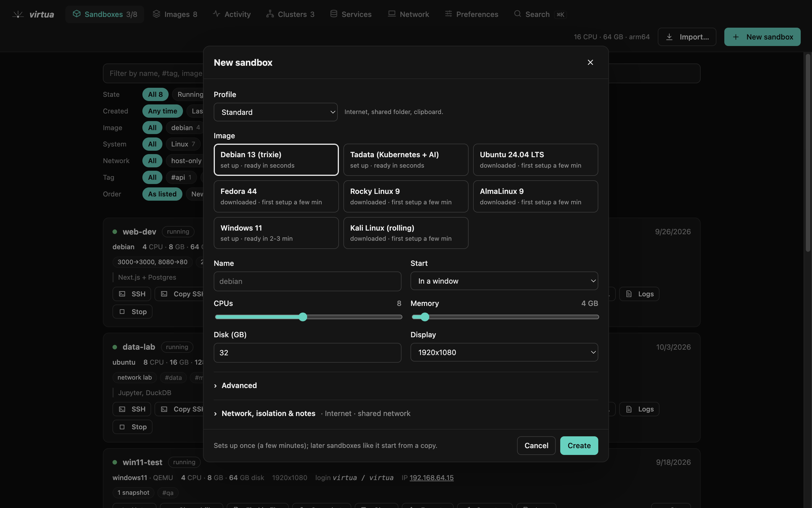Click the Name input field

coord(307,281)
